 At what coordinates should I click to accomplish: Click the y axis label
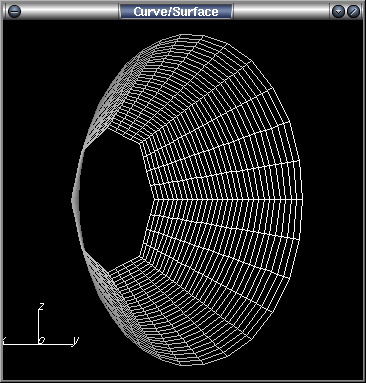76,341
